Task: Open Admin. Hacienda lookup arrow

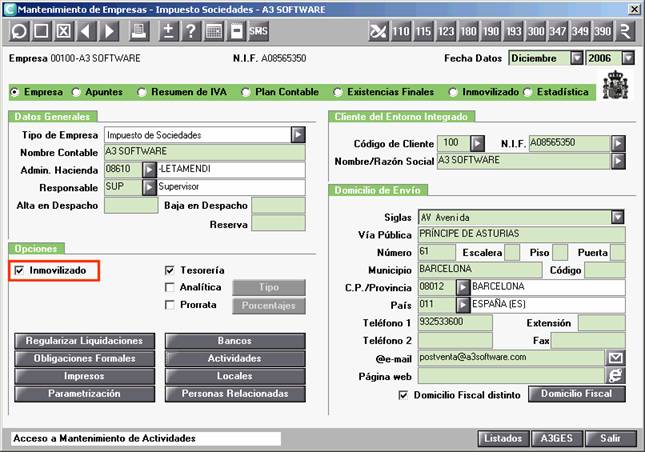Action: pyautogui.click(x=149, y=169)
